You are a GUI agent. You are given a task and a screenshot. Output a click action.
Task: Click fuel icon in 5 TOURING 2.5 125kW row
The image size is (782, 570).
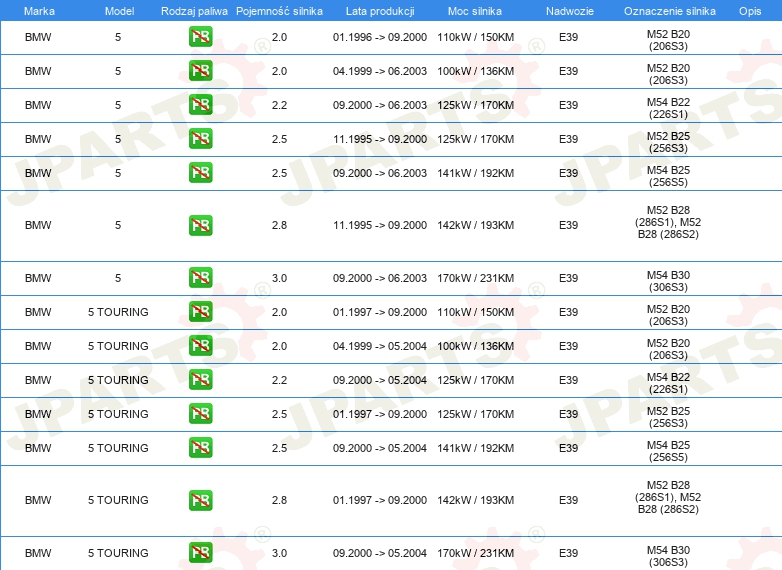[x=200, y=413]
